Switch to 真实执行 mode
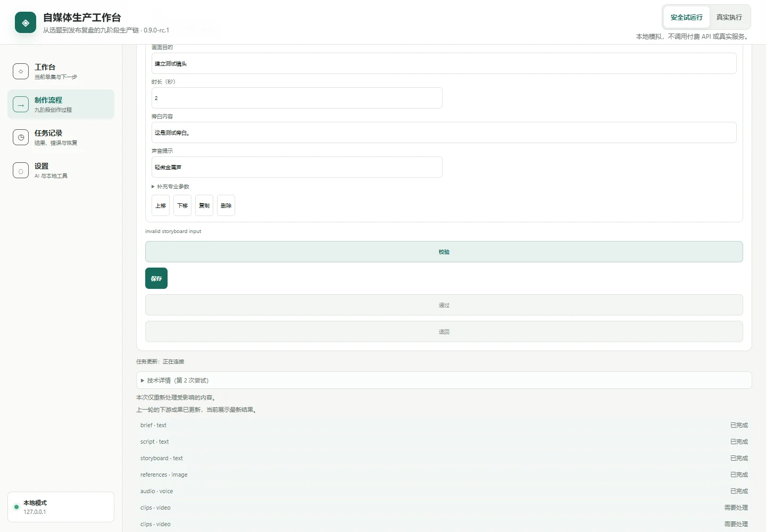Image resolution: width=766 pixels, height=532 pixels. [729, 18]
